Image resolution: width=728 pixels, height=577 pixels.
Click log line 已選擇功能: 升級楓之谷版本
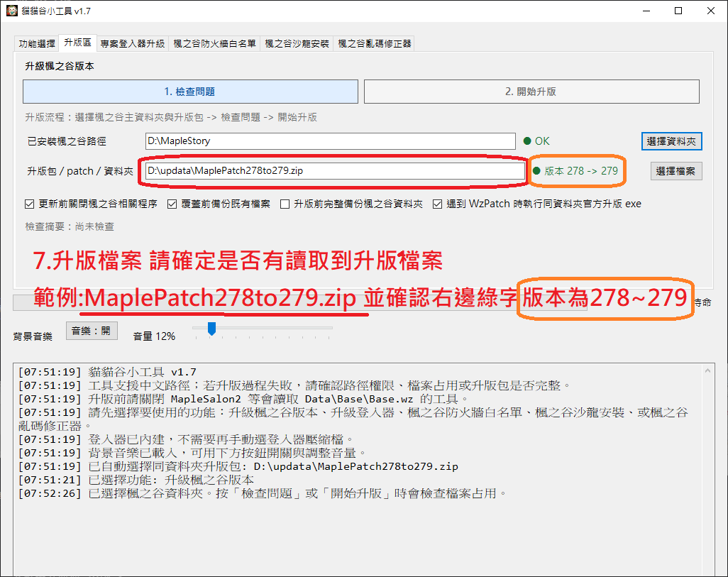point(136,480)
